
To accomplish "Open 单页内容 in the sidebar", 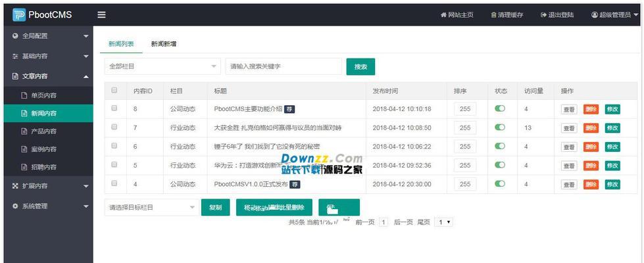I will 49,95.
